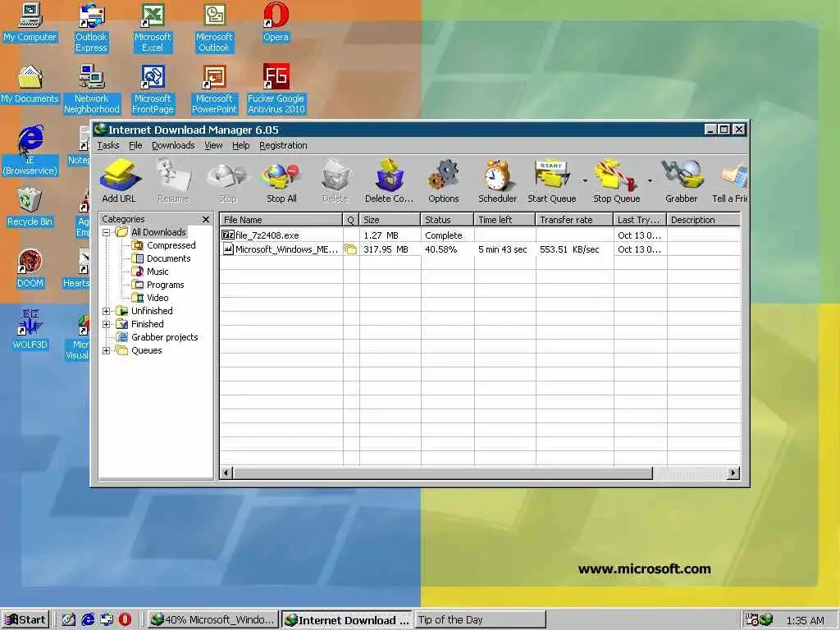Open the Registration menu
This screenshot has width=840, height=630.
tap(283, 145)
